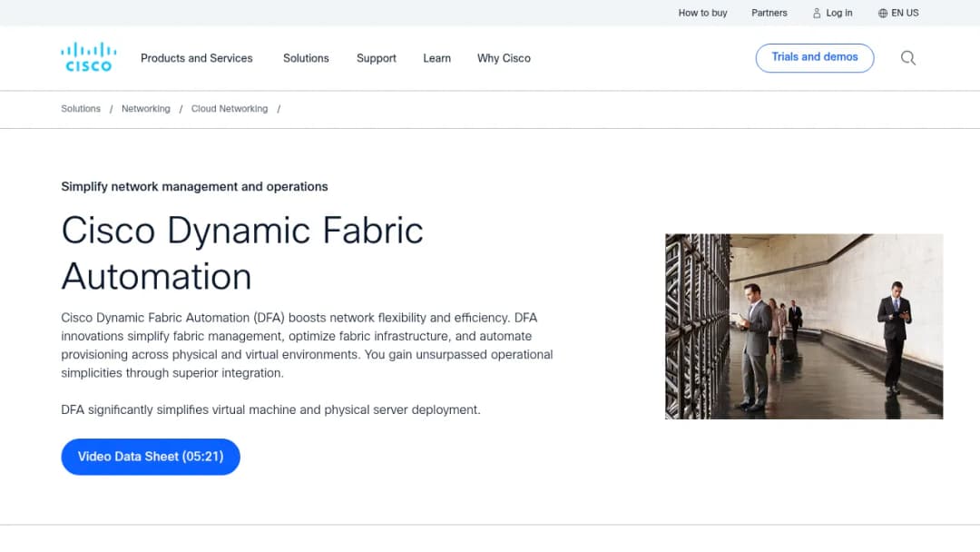The width and height of the screenshot is (980, 552).
Task: Open the Support menu
Action: point(377,58)
